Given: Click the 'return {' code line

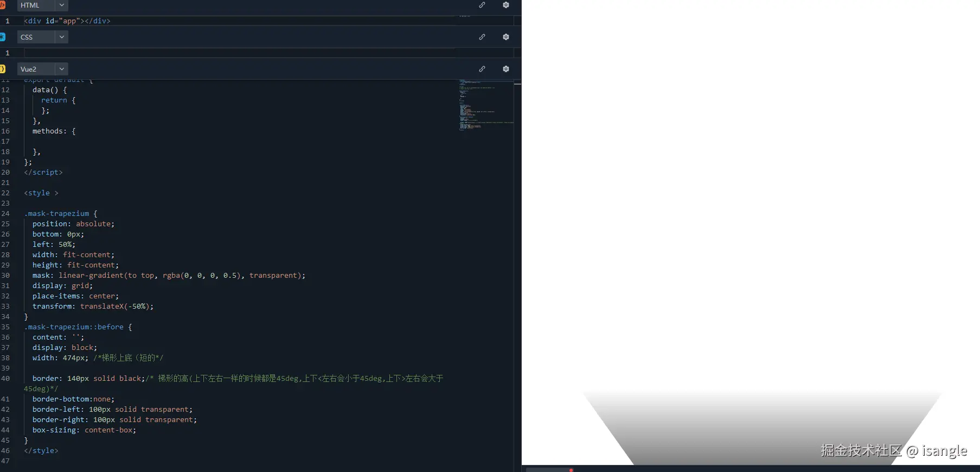Looking at the screenshot, I should tap(58, 100).
